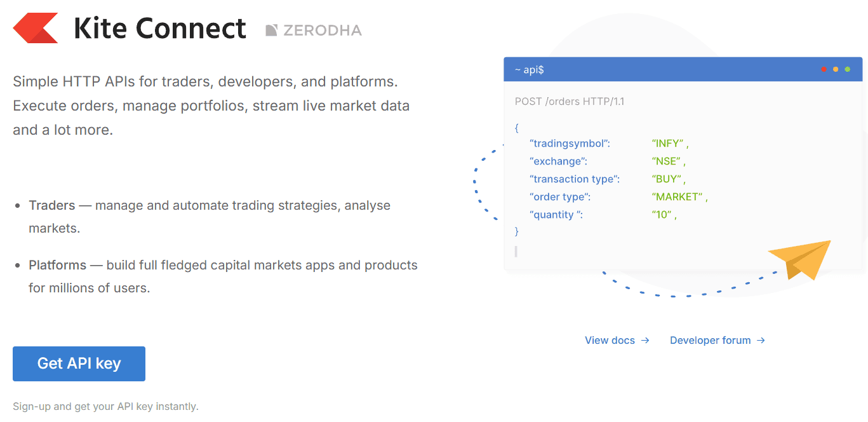Select the exchange value NSE
This screenshot has width=868, height=422.
click(x=666, y=161)
